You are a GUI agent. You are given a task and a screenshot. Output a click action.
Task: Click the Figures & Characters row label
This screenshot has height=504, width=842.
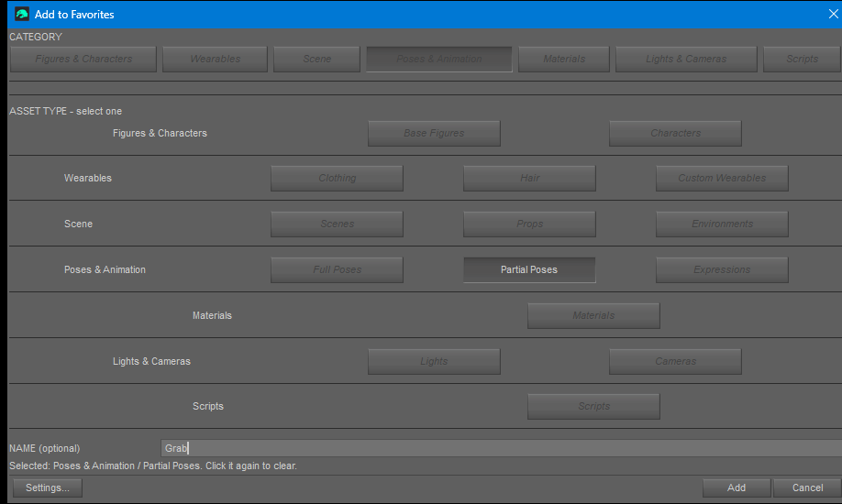160,133
